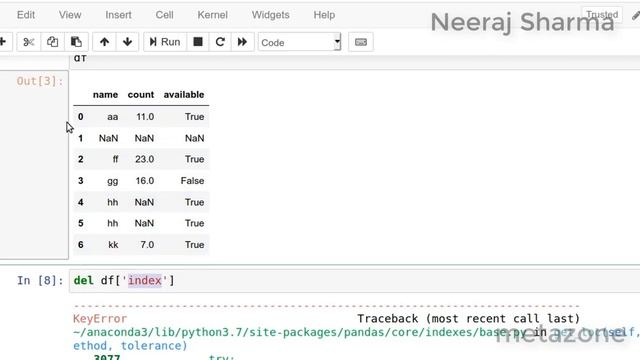Run the selected cell
This screenshot has width=640, height=360.
pos(165,42)
